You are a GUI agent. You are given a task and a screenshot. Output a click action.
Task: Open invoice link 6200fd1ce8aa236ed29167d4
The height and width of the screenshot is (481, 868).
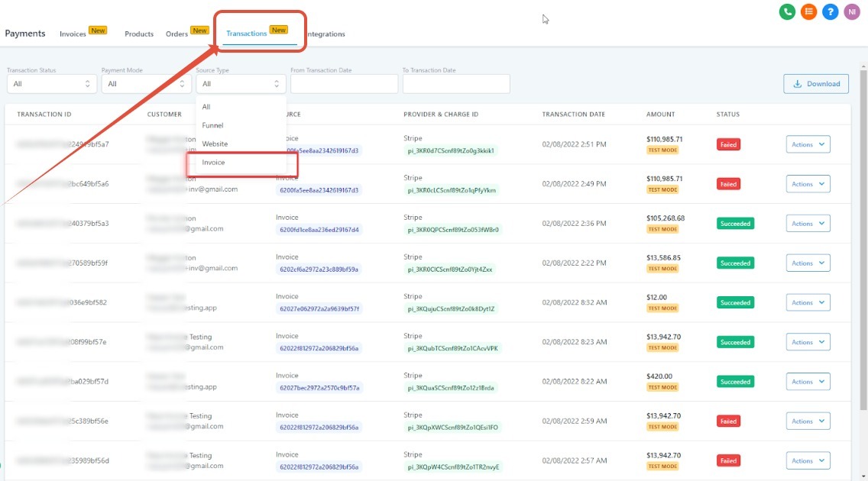pos(319,230)
